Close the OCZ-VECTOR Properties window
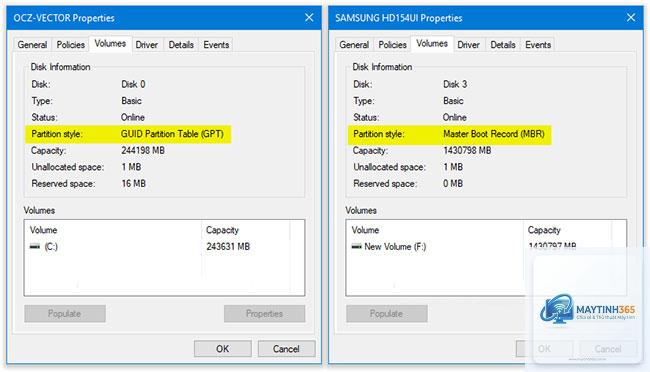This screenshot has height=372, width=650. (309, 17)
